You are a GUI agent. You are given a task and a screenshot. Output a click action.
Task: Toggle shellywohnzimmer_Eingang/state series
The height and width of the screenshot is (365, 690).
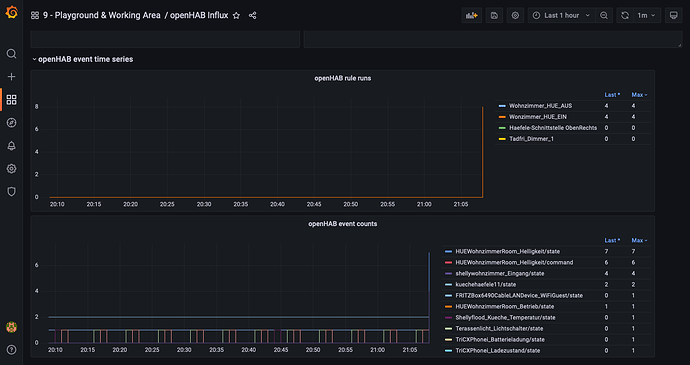(500, 273)
